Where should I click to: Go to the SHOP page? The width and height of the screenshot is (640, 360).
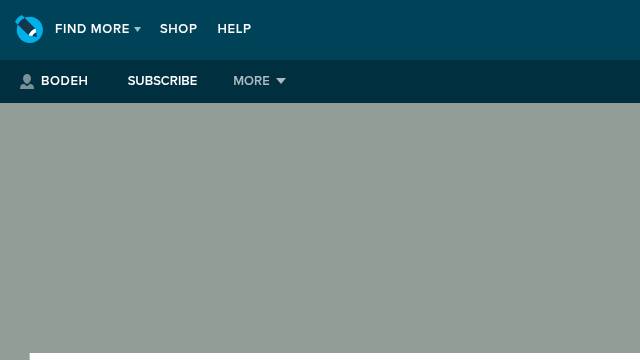click(x=178, y=29)
